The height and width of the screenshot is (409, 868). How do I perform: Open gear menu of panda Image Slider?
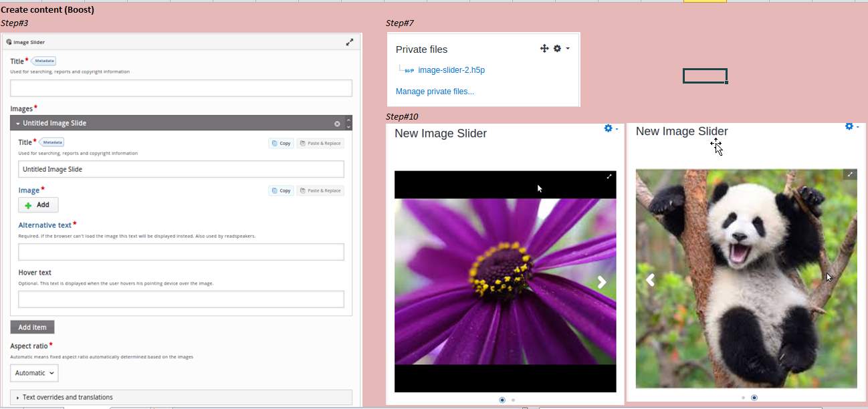852,126
